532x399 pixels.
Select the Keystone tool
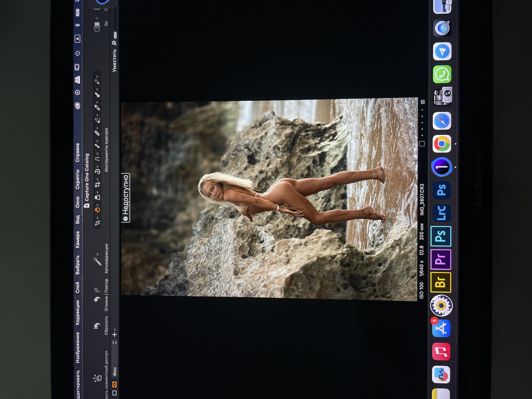(x=97, y=159)
